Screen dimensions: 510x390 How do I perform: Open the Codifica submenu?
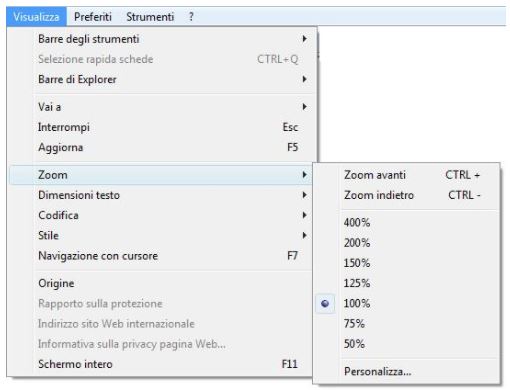click(x=161, y=215)
